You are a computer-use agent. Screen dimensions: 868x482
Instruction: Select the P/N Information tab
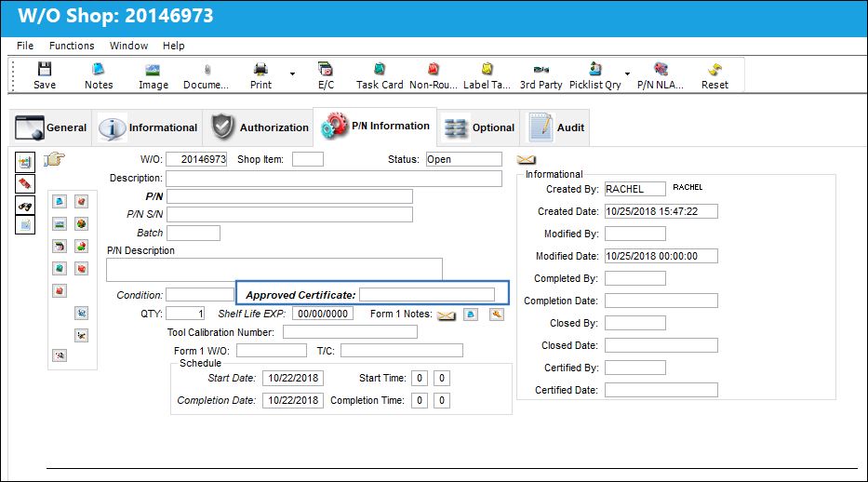pos(375,127)
